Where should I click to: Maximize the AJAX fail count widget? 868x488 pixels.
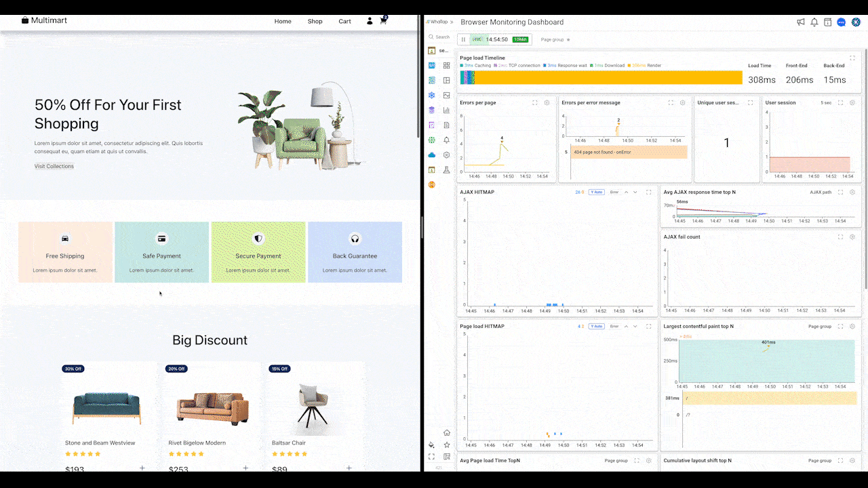pos(840,237)
